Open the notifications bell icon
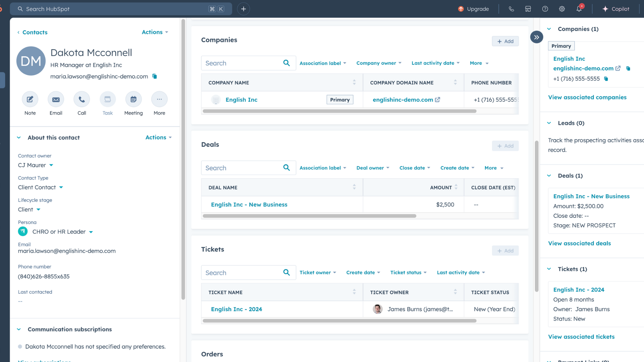This screenshot has width=644, height=362. [579, 9]
